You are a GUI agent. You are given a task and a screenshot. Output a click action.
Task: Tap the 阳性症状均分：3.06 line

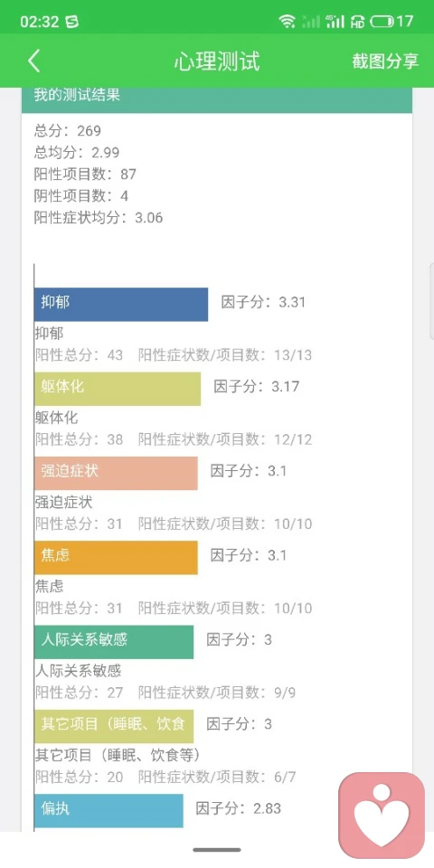coord(99,218)
